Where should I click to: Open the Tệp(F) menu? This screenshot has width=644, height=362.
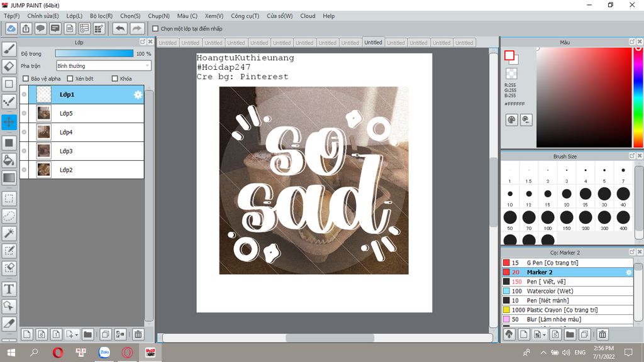[11, 16]
